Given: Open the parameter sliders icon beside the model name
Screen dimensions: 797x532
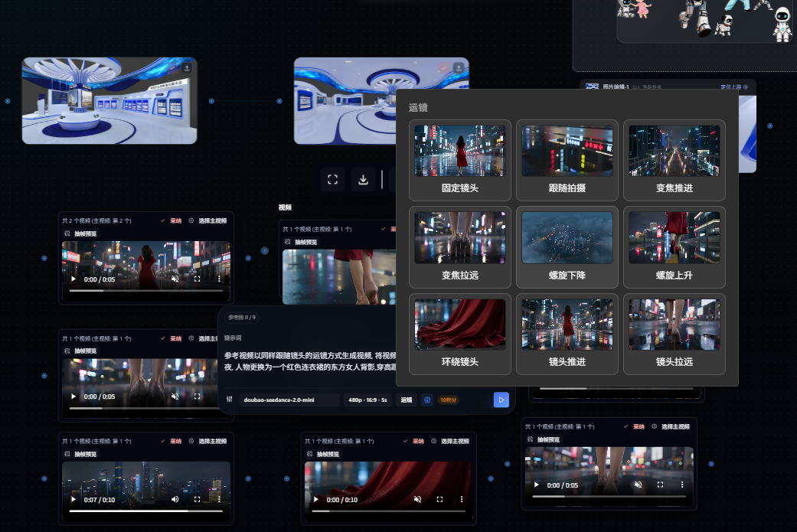Looking at the screenshot, I should [229, 400].
